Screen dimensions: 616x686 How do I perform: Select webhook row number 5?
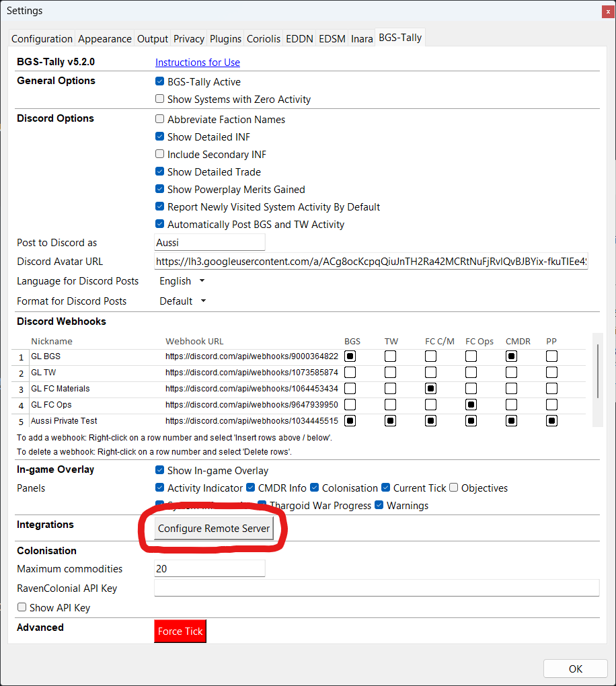coord(21,422)
